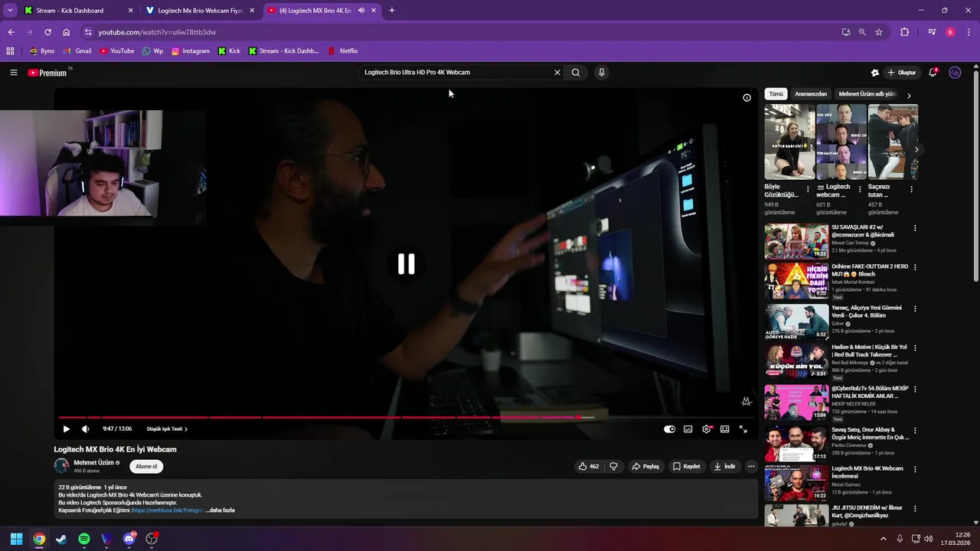
Task: Open Logitech MX Brio 4K Webcam İncelemesi
Action: pyautogui.click(x=867, y=471)
